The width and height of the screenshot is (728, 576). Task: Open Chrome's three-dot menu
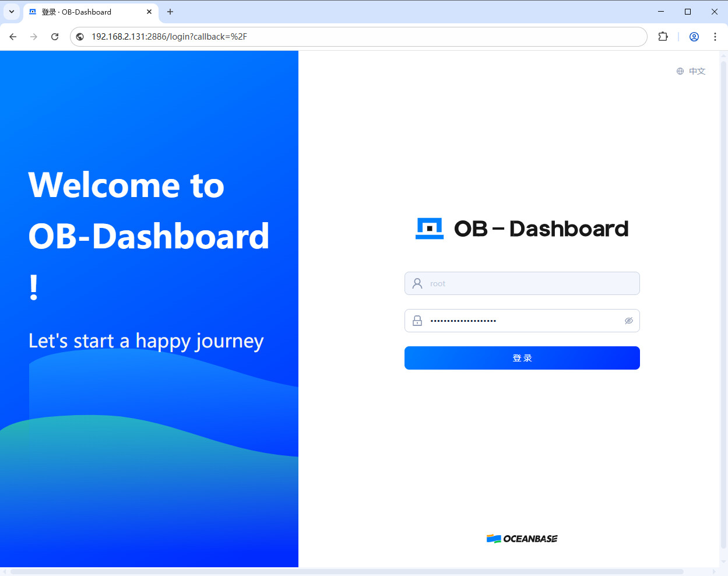(715, 37)
